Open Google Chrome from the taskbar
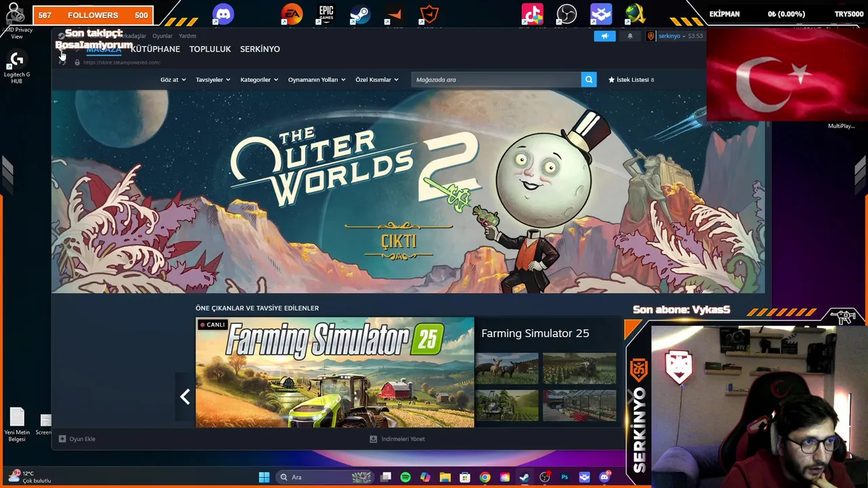 pyautogui.click(x=485, y=477)
